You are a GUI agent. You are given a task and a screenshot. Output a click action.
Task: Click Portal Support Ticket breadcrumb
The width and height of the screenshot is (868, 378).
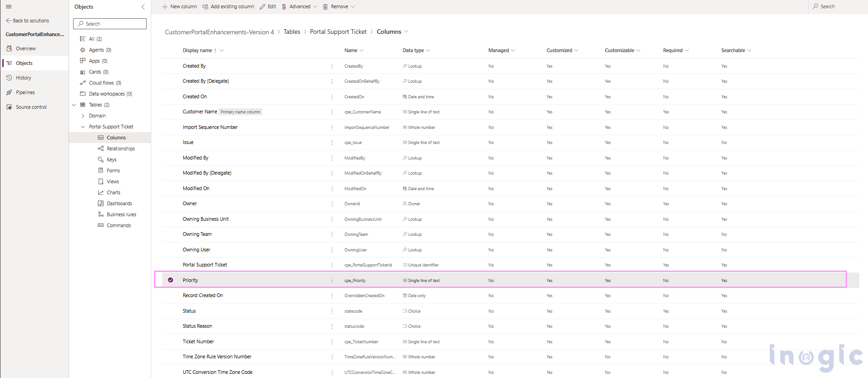pos(338,32)
